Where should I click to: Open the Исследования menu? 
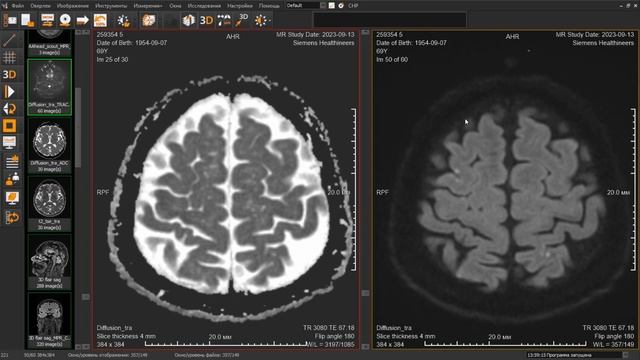click(x=204, y=6)
